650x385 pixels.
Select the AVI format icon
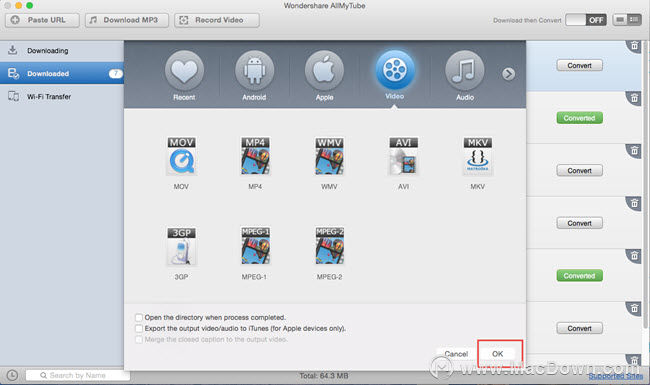[x=403, y=157]
